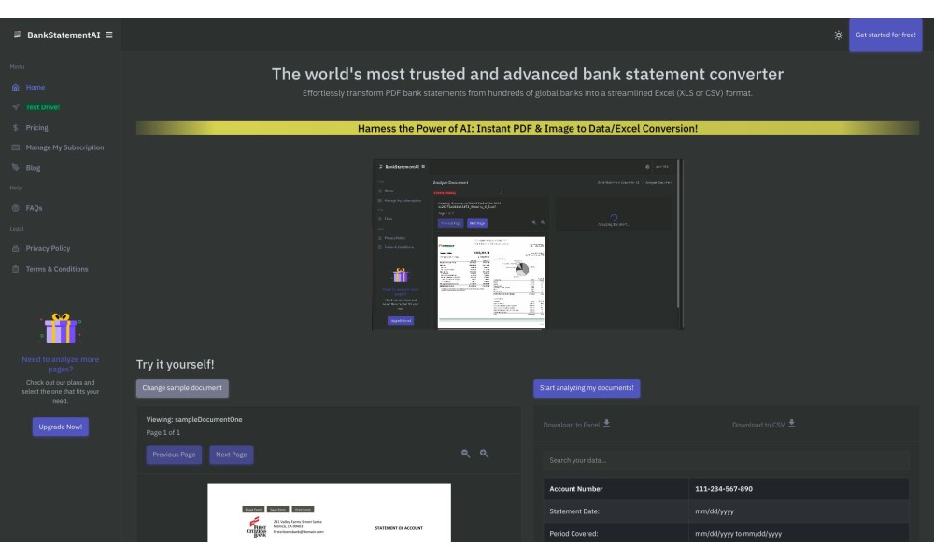Click the mm/dd/yyyy to mm/dd/yyyy cell
This screenshot has width=934, height=560.
799,533
